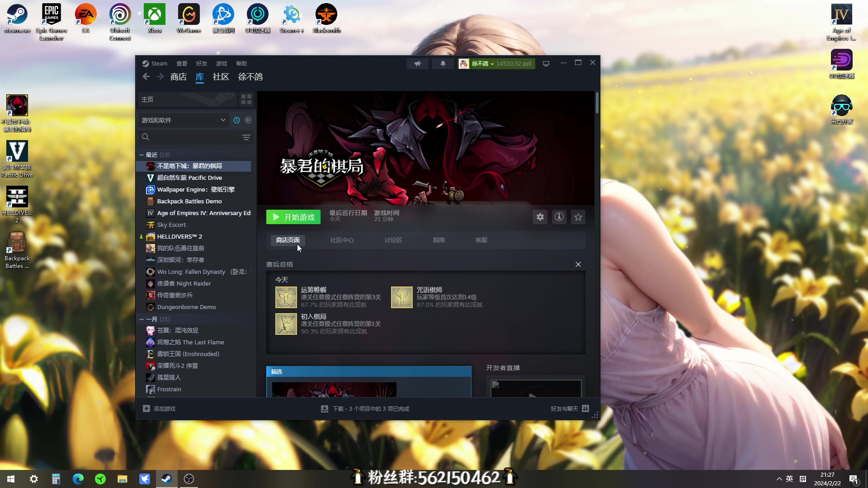
Task: Go forward with the right arrow
Action: click(160, 77)
